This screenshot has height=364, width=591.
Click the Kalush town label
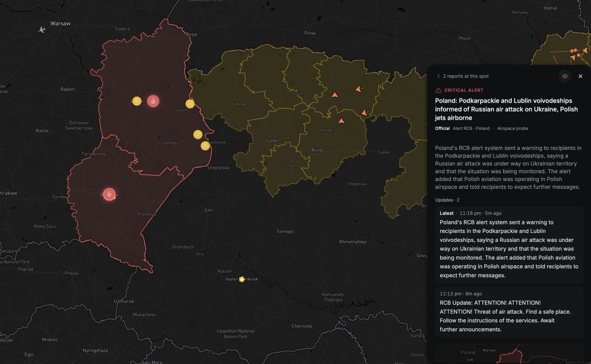pos(225,271)
